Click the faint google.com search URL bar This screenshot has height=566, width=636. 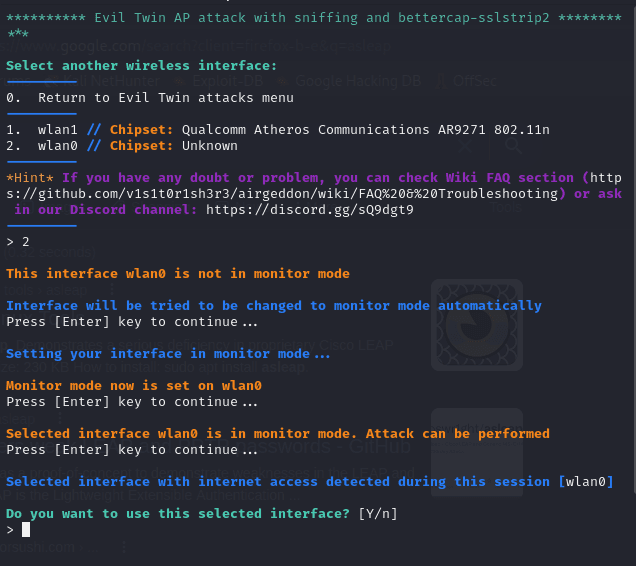point(197,47)
